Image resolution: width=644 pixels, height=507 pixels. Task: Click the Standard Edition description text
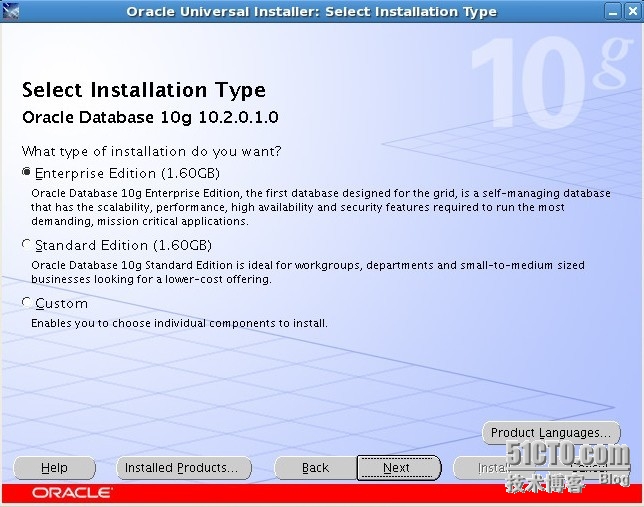(308, 272)
